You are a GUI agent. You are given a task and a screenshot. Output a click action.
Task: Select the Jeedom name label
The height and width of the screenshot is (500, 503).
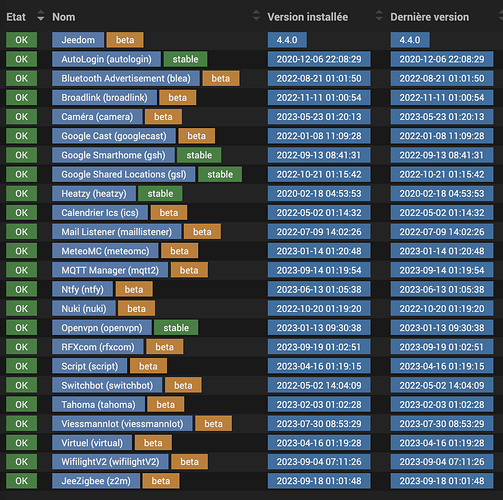[78, 40]
